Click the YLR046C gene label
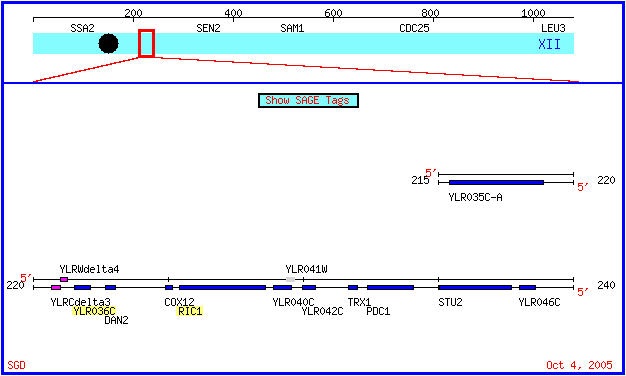Screen dimensions: 626x376 (539, 302)
